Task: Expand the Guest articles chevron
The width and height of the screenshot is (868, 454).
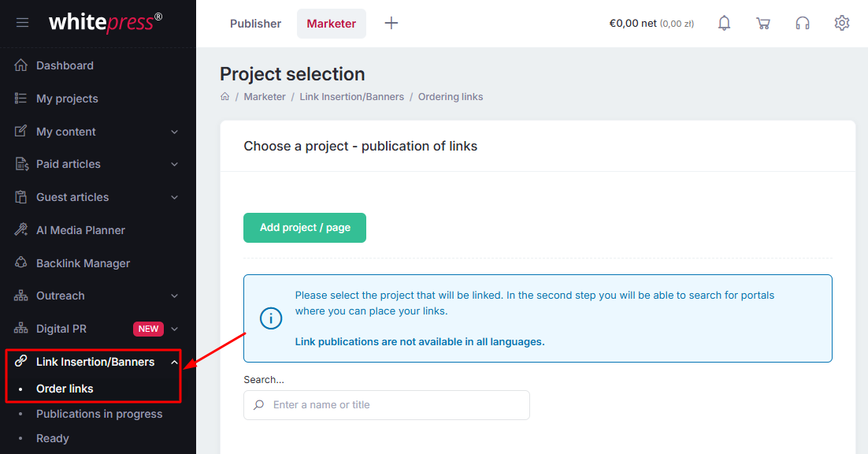Action: point(174,197)
